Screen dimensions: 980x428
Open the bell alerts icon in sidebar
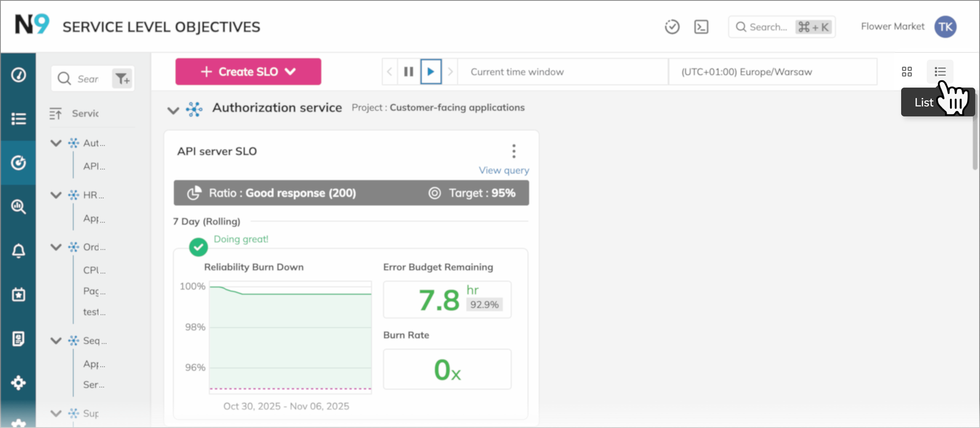18,251
